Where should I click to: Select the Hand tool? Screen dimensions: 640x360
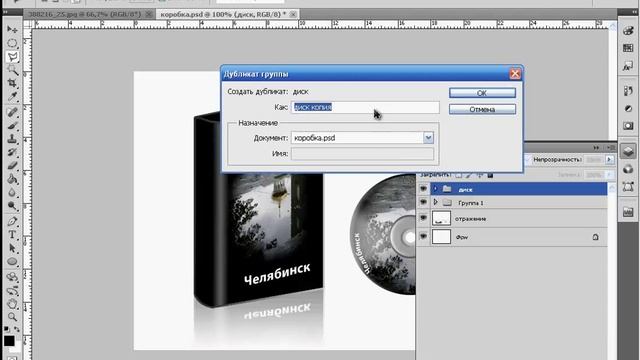coord(12,304)
